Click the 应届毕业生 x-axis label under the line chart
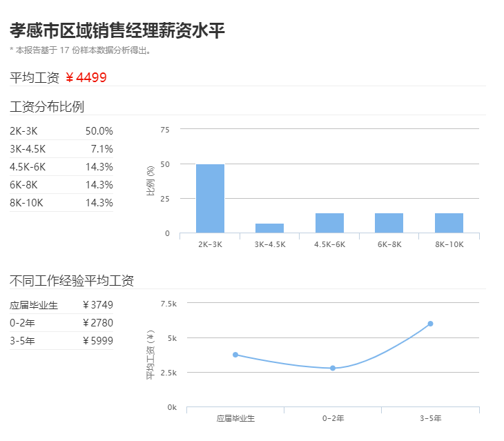Screen dimensions: 504x441 coord(235,418)
